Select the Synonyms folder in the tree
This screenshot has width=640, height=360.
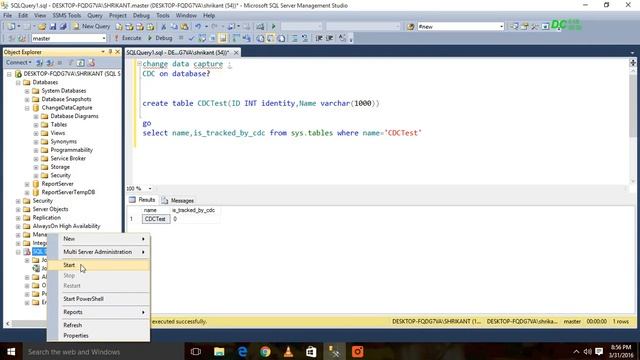coord(63,142)
